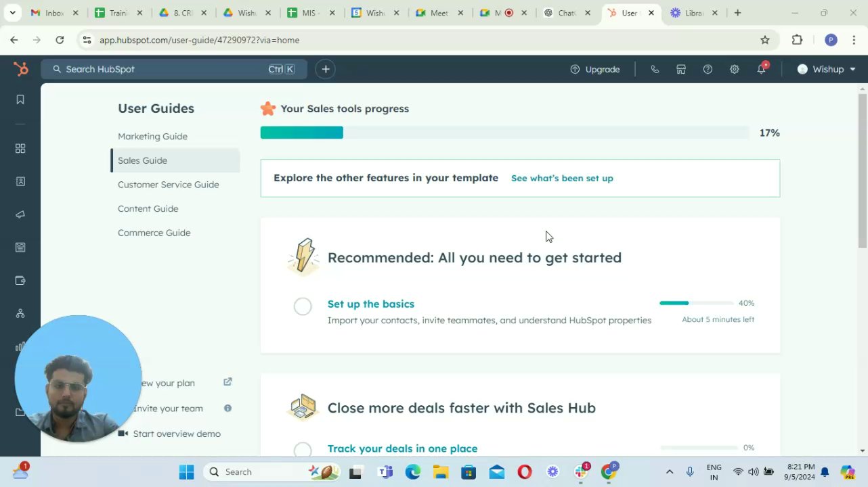Screen dimensions: 868x487
Task: Open the Settings gear icon
Action: click(734, 69)
